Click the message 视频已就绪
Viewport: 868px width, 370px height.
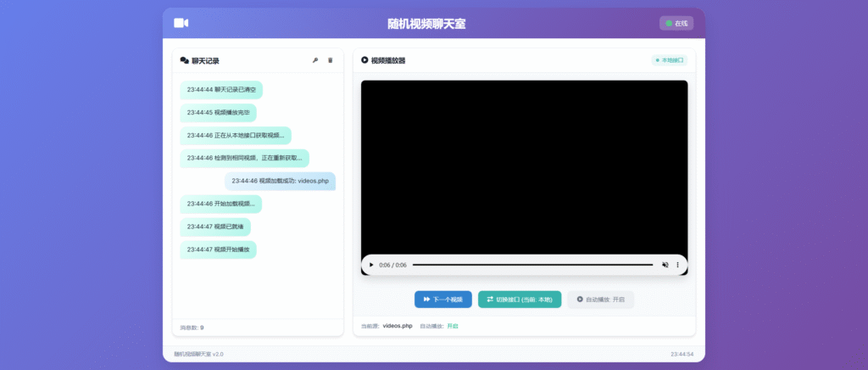[x=215, y=227]
